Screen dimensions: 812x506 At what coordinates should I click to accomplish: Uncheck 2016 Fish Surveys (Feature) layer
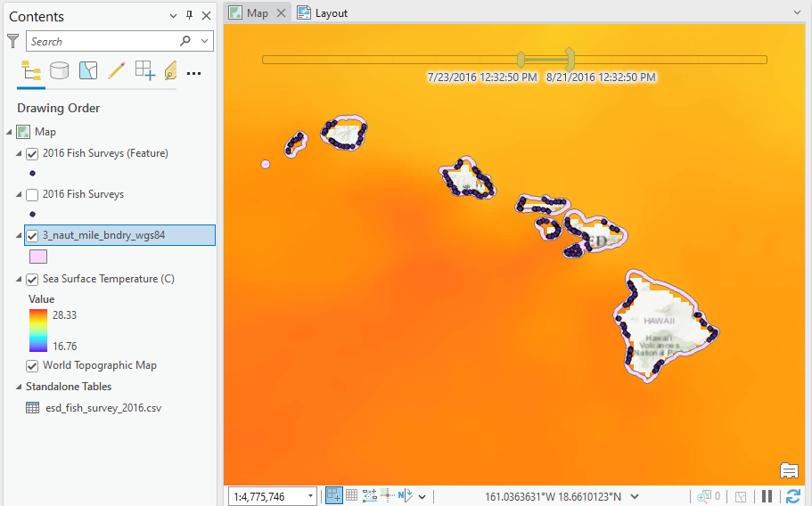[33, 153]
